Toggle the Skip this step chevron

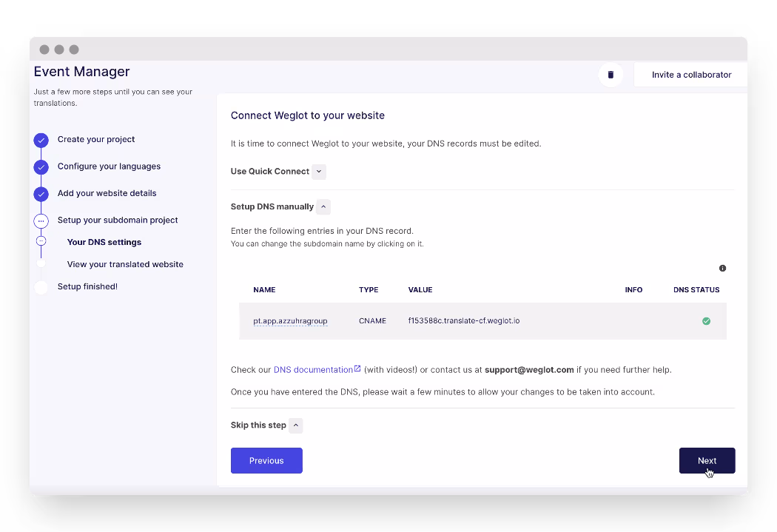(x=296, y=425)
